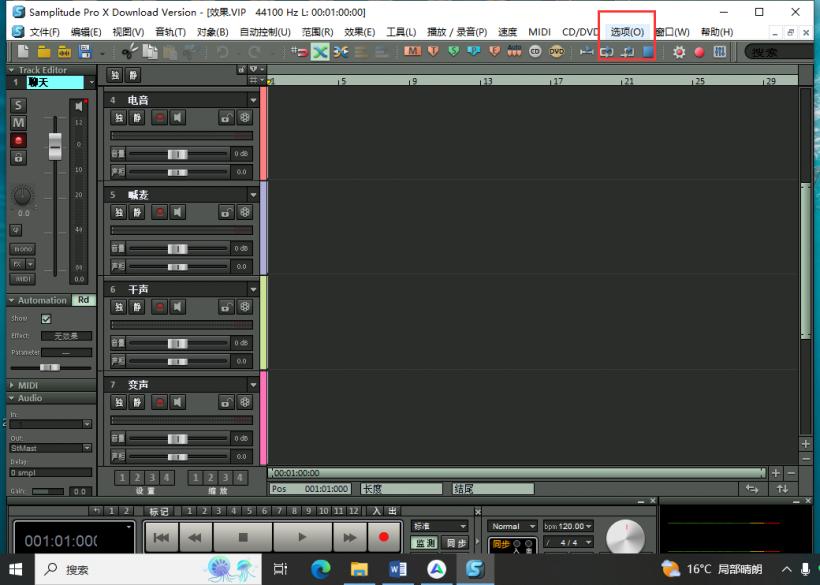Open the Normal playback mode dropdown
Image resolution: width=820 pixels, height=585 pixels.
512,525
